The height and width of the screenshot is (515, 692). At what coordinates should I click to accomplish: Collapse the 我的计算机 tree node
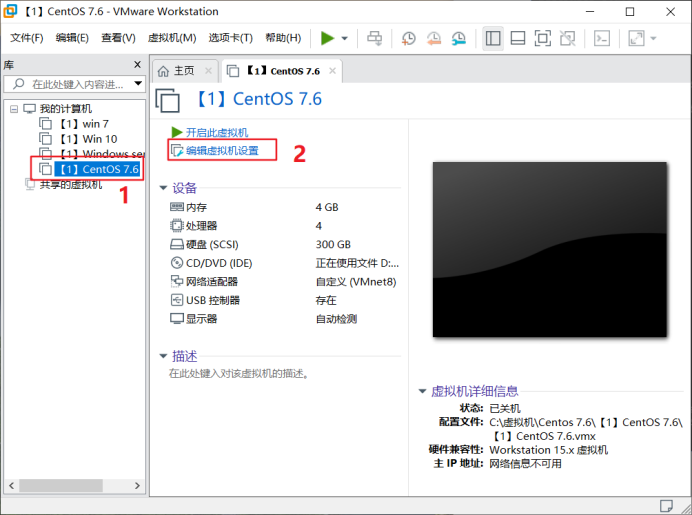[x=14, y=109]
